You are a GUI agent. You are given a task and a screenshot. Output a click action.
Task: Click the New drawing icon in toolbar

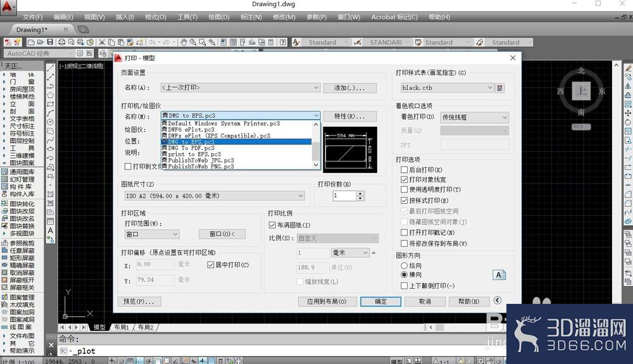pyautogui.click(x=31, y=42)
